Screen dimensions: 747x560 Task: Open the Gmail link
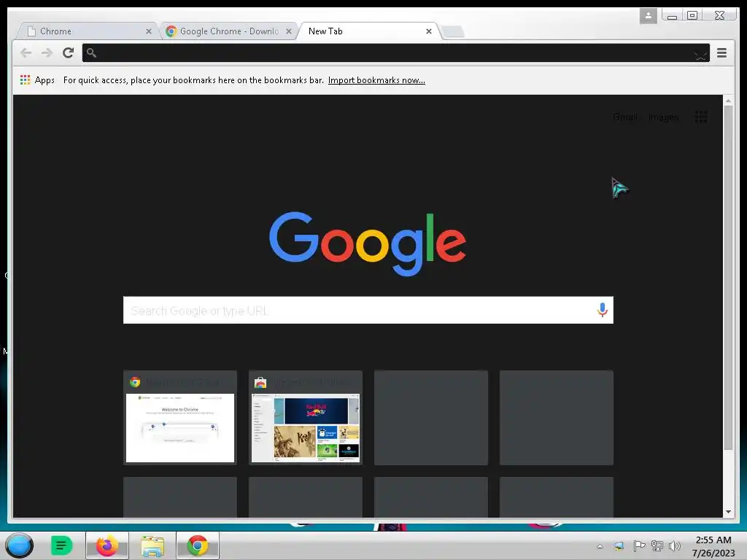coord(625,117)
